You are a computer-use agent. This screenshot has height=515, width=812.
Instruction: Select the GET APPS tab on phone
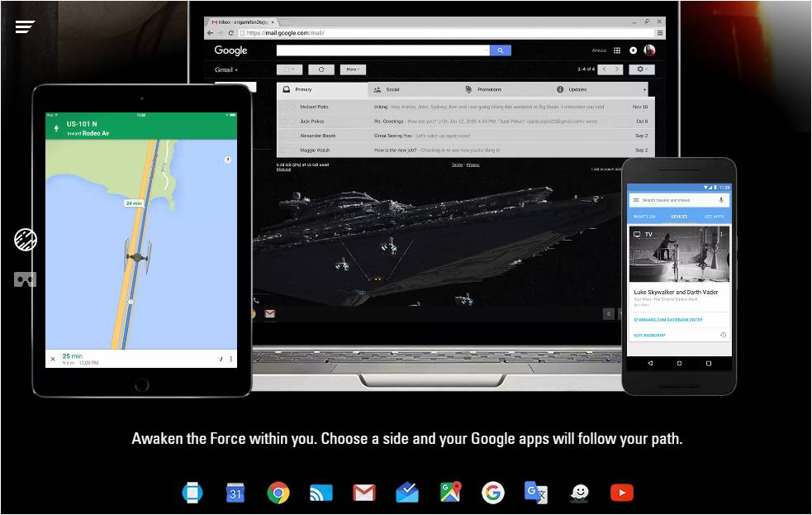tap(715, 217)
